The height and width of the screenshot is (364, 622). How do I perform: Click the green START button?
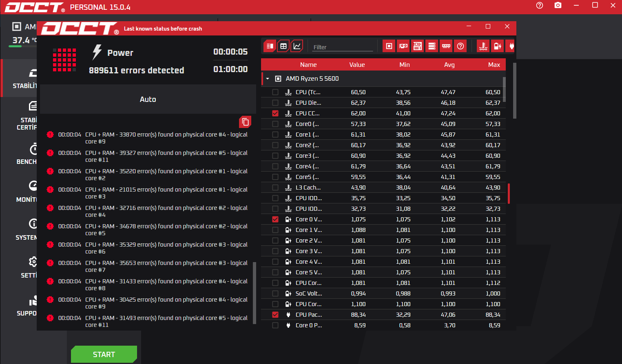104,354
